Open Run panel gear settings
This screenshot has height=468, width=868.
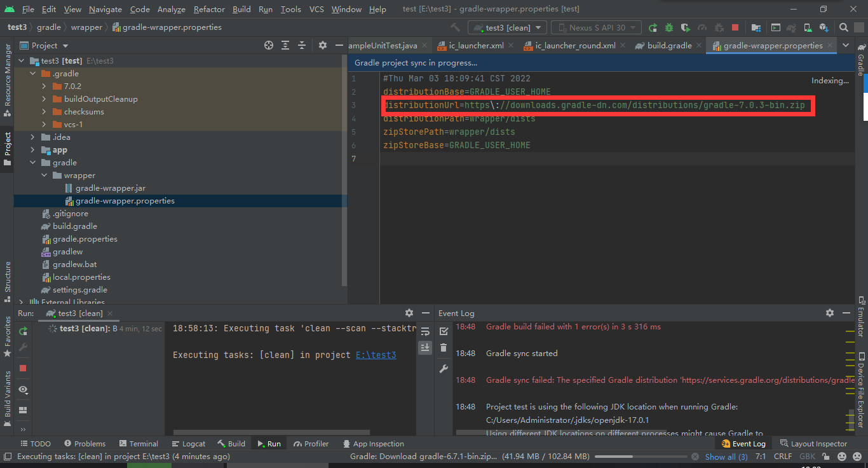(x=409, y=313)
